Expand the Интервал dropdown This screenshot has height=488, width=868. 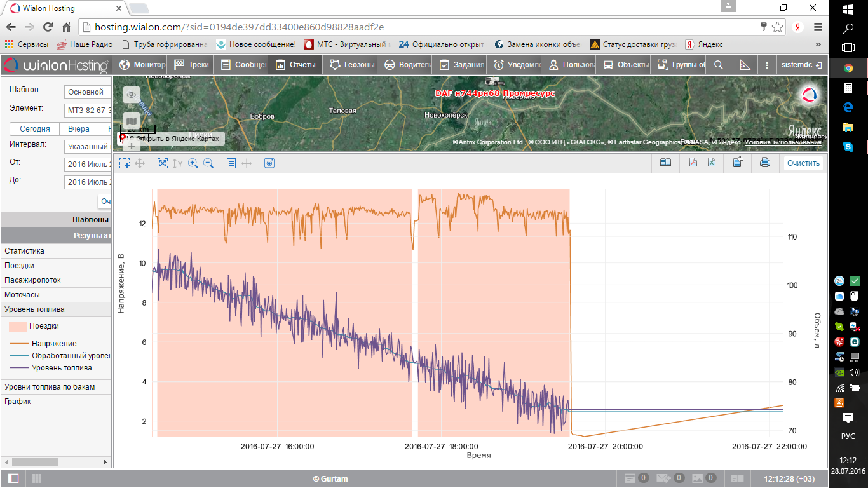pos(88,147)
